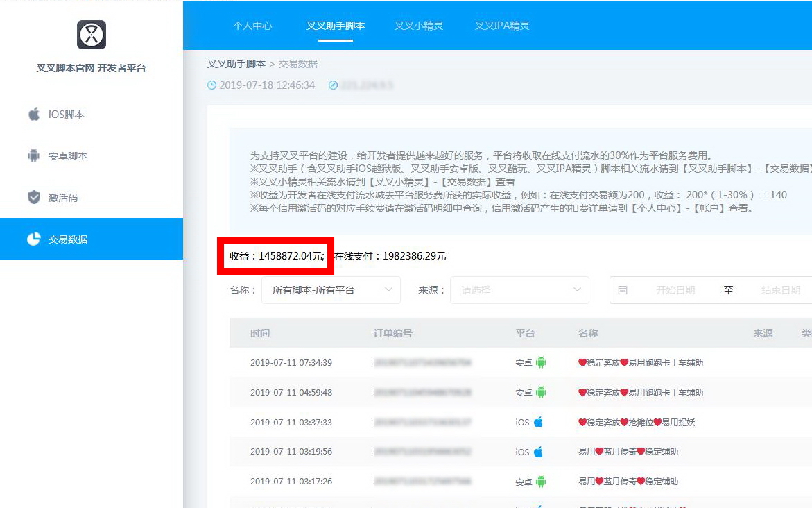Viewport: 812px width, 508px height.
Task: Click the clock icon before the timestamp
Action: [x=211, y=85]
